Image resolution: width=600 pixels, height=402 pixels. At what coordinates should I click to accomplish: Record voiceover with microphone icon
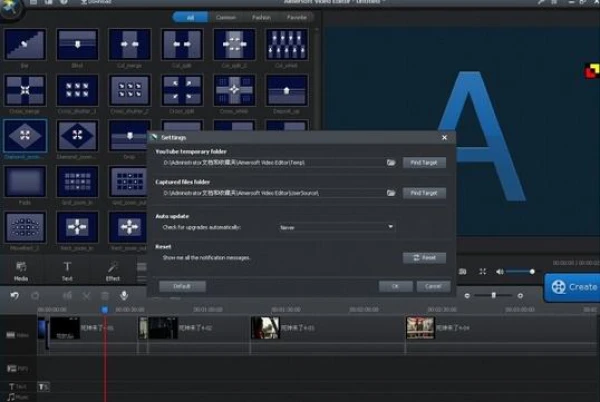tap(124, 295)
